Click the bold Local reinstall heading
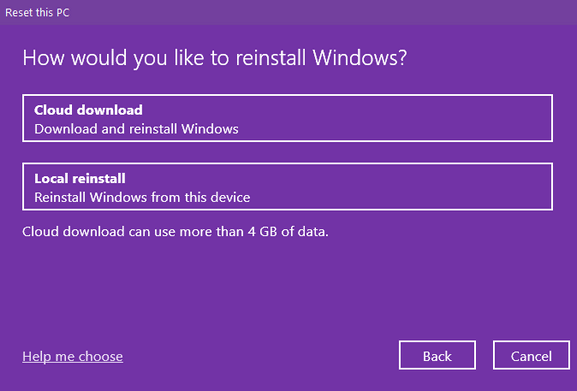The height and width of the screenshot is (391, 577). 80,178
